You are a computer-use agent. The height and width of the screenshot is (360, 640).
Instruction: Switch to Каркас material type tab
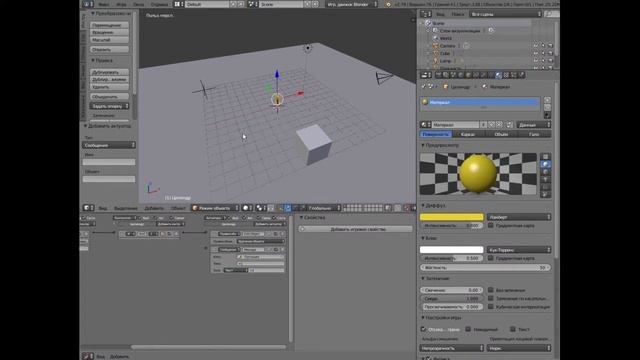(x=468, y=134)
